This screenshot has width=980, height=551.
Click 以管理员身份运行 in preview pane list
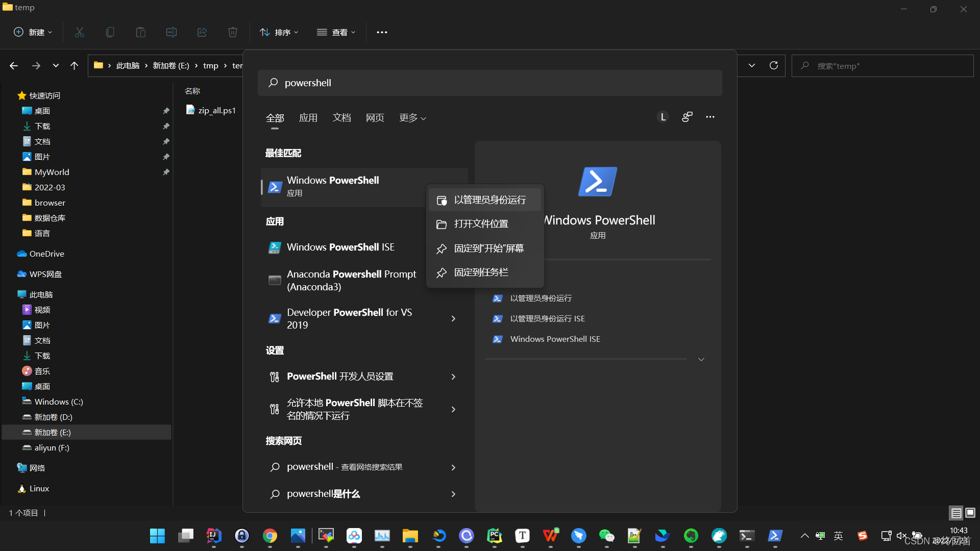tap(541, 298)
